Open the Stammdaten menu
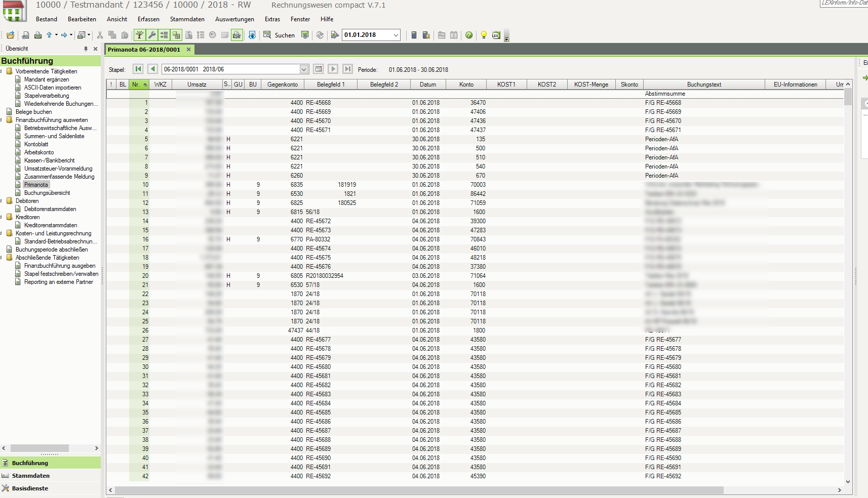This screenshot has width=868, height=498. [187, 19]
